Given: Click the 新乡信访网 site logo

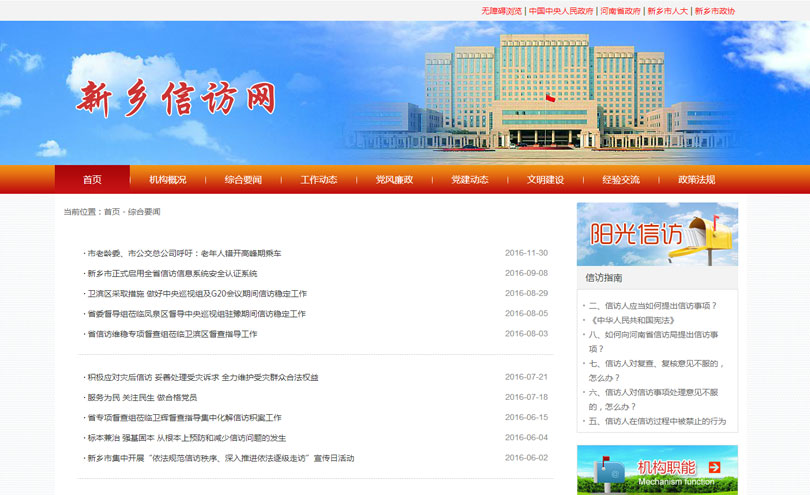Looking at the screenshot, I should tap(175, 98).
